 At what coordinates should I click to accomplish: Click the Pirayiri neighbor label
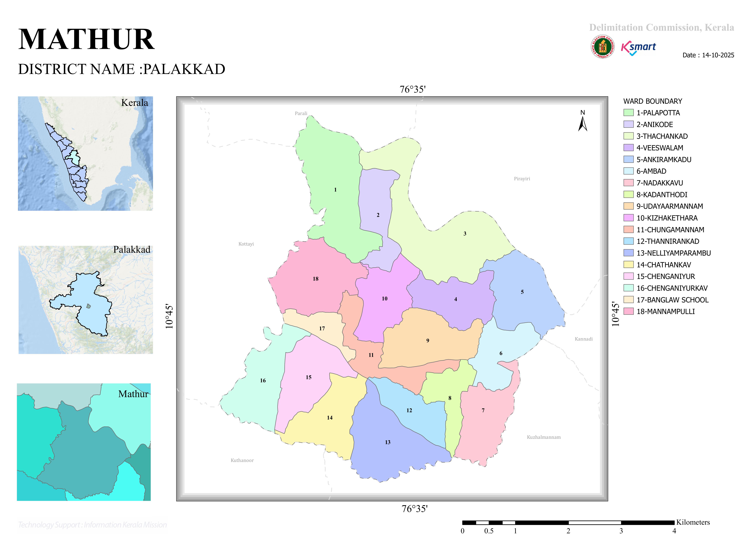522,179
